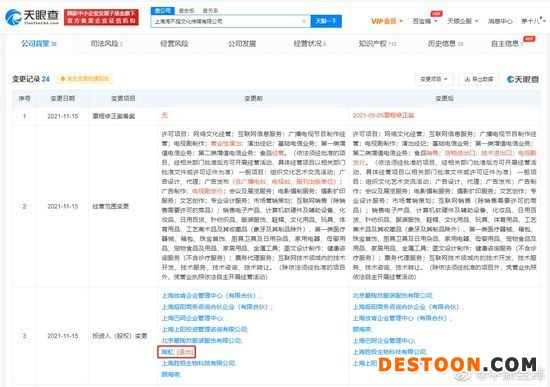Click the 变更日期 column header
550x387 pixels.
pos(63,98)
